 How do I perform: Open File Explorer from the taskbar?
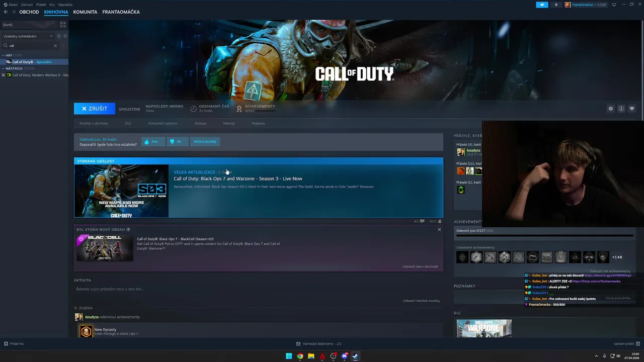click(x=311, y=356)
